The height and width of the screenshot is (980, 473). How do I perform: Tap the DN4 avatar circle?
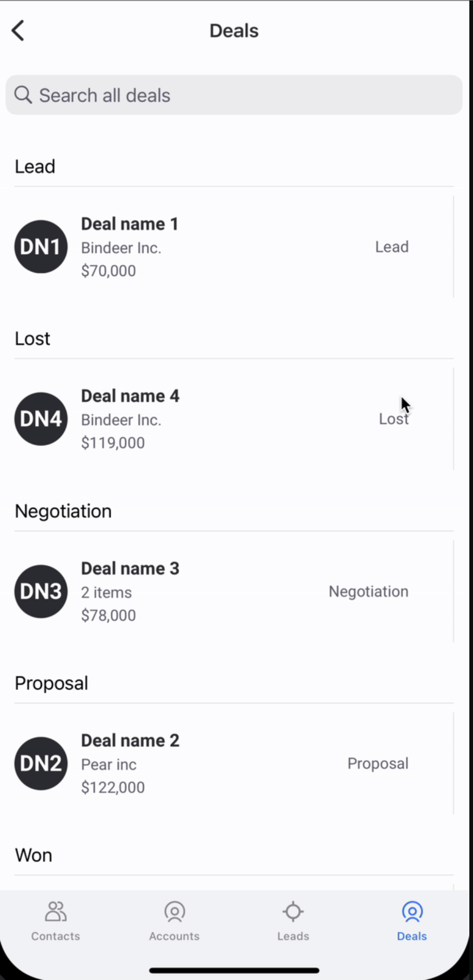coord(41,419)
